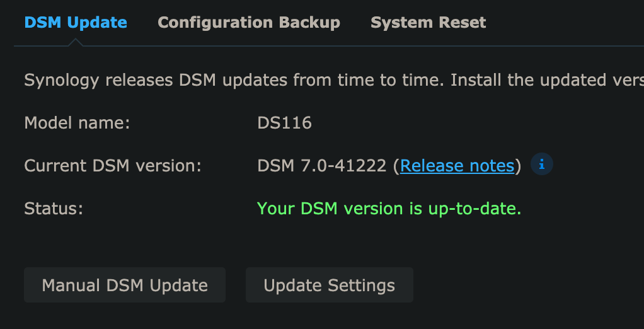
Task: Click the DSM 7.0-41222 version text
Action: pyautogui.click(x=322, y=166)
